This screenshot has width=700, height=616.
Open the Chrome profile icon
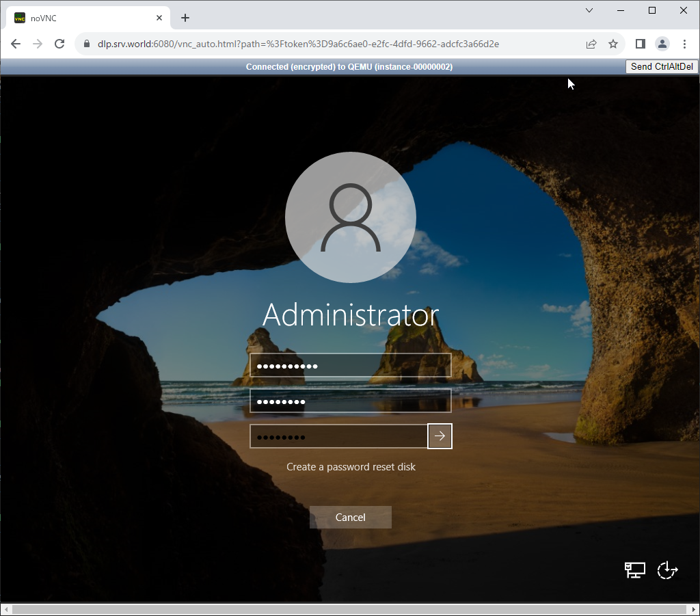pos(662,44)
